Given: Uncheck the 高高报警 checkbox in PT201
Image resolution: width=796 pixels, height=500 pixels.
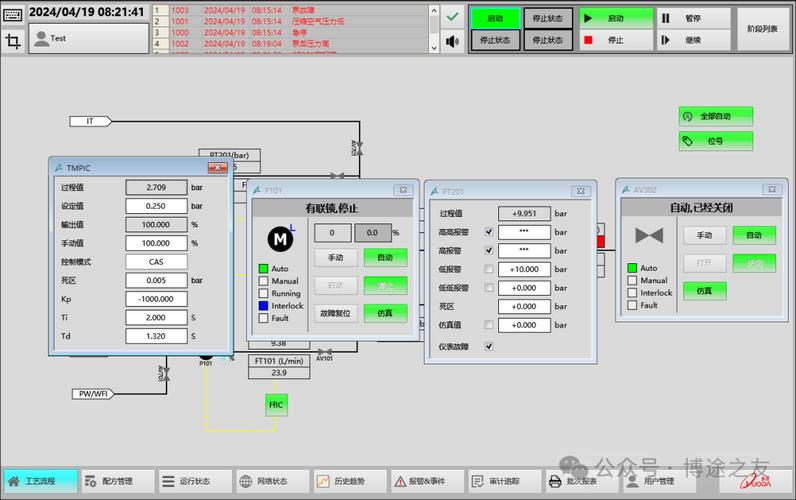Looking at the screenshot, I should pos(489,232).
